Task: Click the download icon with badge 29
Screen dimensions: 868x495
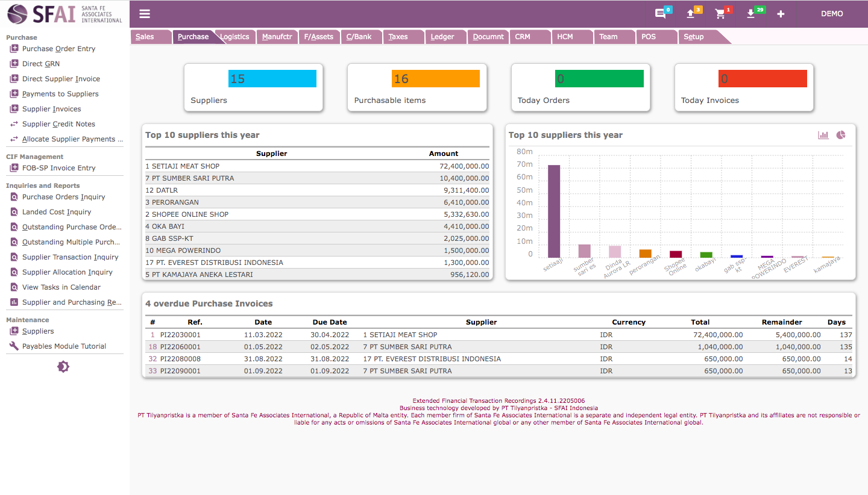Action: click(750, 14)
